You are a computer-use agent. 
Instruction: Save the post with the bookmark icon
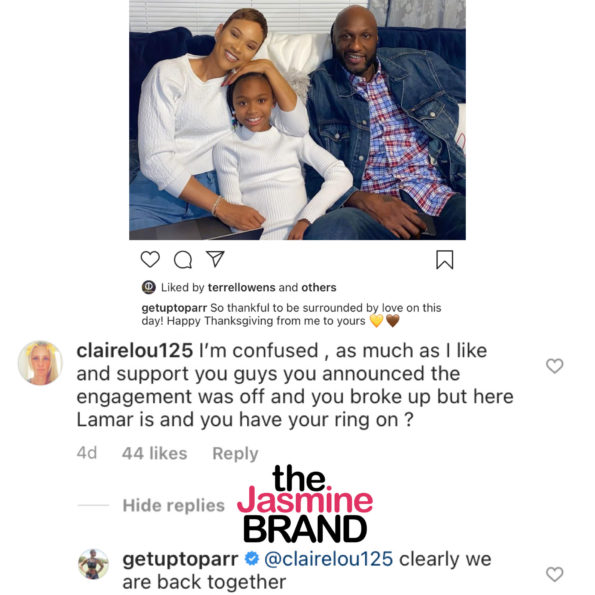click(445, 260)
